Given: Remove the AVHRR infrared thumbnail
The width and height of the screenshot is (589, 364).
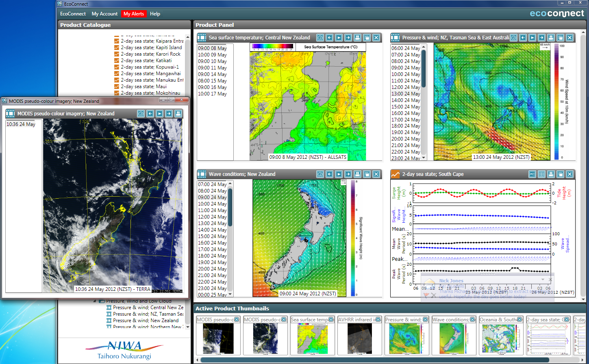Looking at the screenshot, I should tap(378, 320).
